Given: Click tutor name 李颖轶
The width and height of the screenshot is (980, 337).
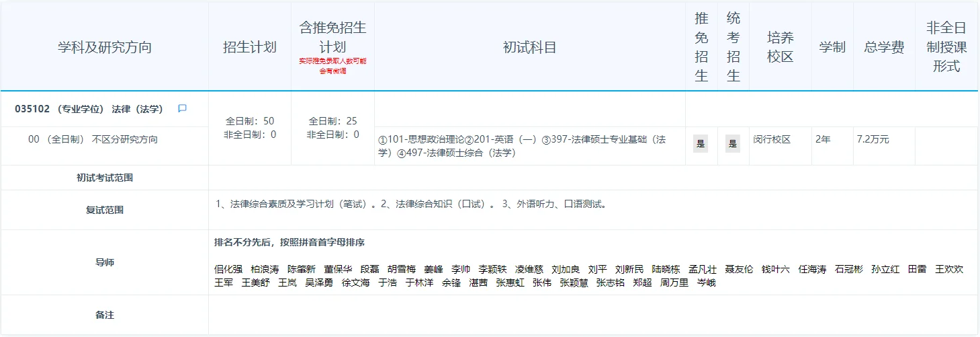Looking at the screenshot, I should click(492, 269).
